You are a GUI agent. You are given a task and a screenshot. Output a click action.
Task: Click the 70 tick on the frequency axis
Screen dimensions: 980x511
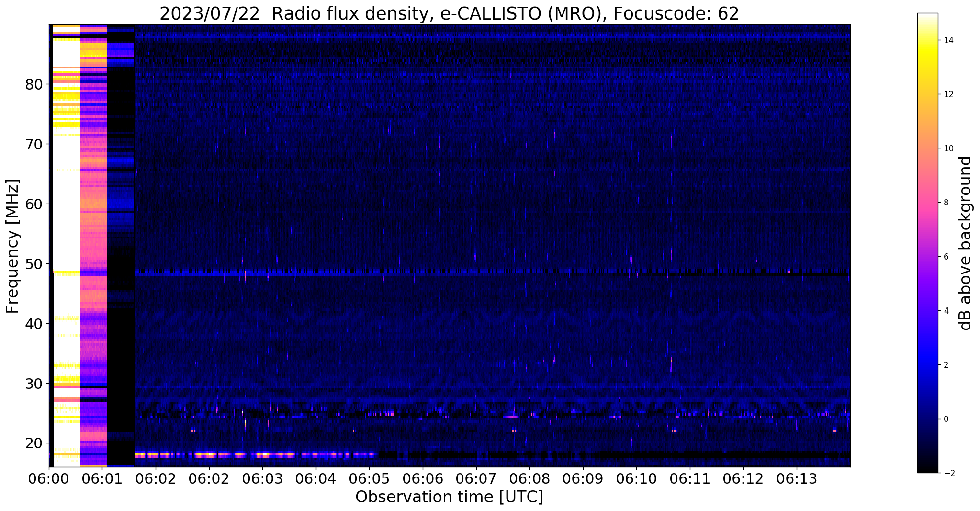coord(34,144)
